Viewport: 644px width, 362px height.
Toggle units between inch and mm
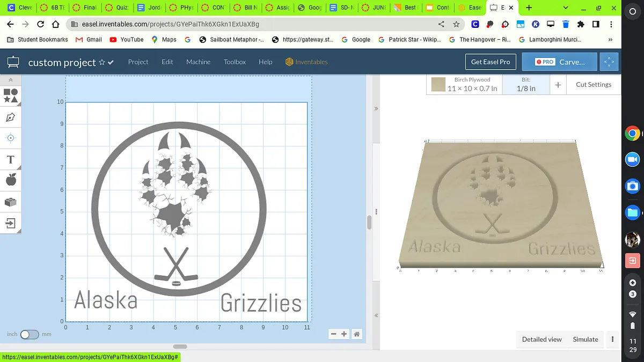click(30, 335)
